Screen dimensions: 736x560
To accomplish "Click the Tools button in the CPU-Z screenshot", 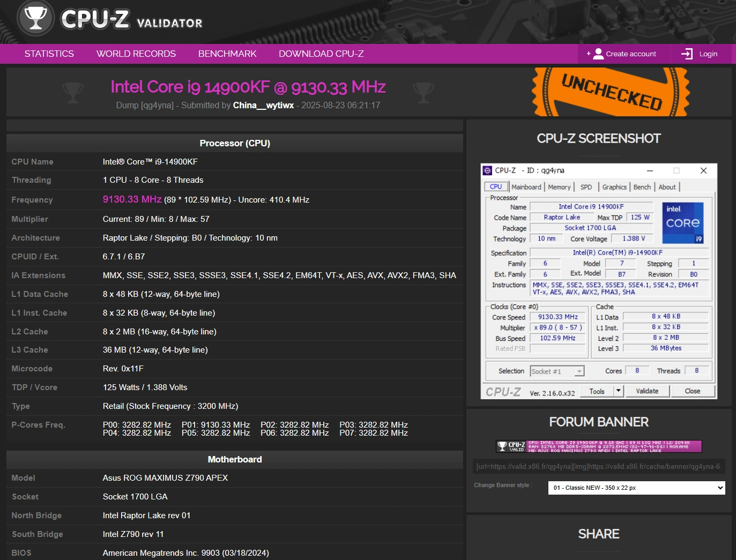I will [597, 391].
